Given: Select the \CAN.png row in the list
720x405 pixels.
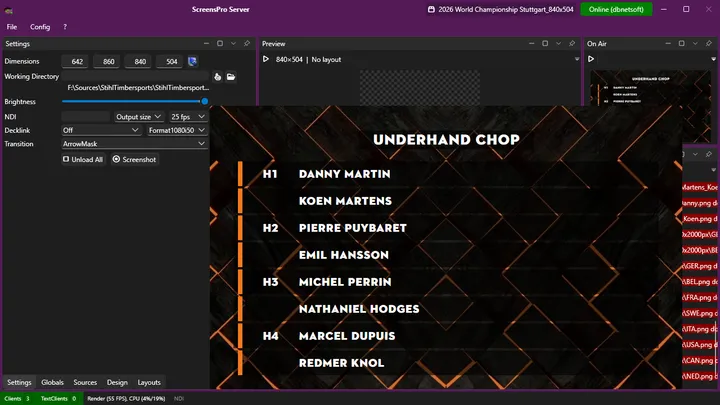Looking at the screenshot, I should coord(700,360).
